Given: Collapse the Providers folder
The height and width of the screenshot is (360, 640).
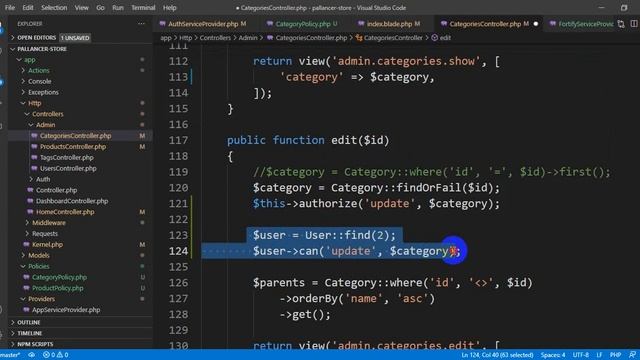Looking at the screenshot, I should pyautogui.click(x=41, y=299).
